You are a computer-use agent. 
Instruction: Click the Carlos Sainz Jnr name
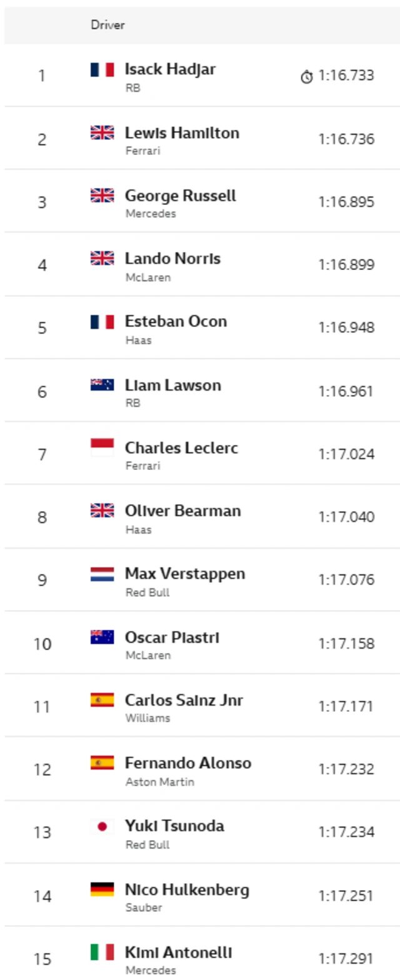click(x=184, y=700)
